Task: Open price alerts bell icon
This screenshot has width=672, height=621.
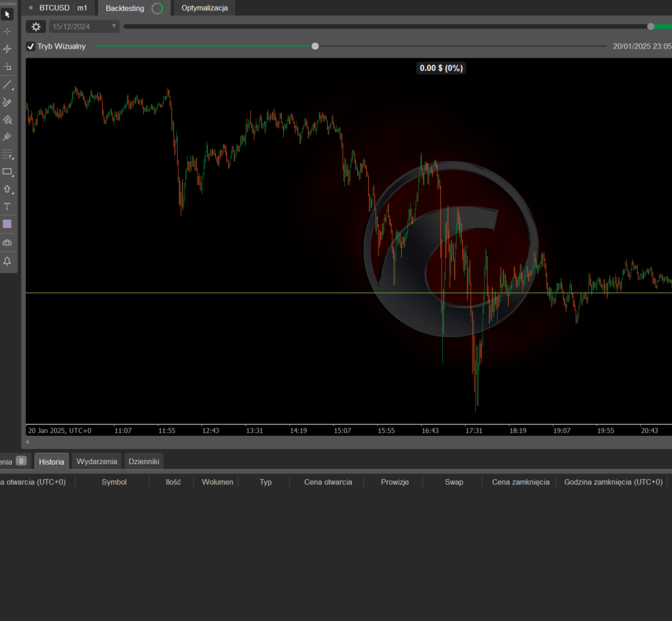Action: click(x=8, y=261)
